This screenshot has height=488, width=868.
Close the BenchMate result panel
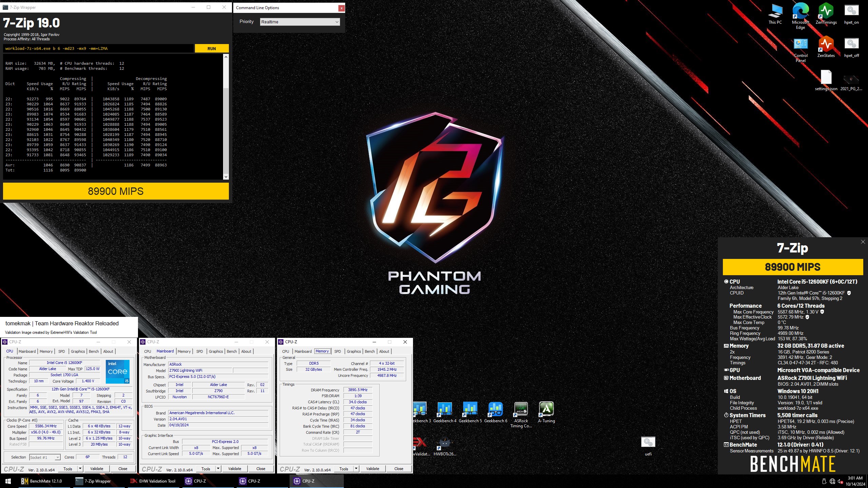[x=863, y=242]
